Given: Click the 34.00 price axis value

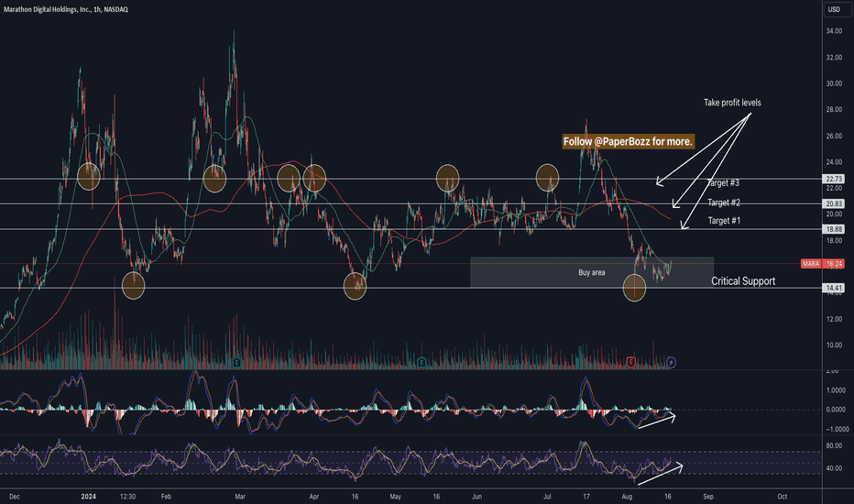Looking at the screenshot, I should pos(834,31).
